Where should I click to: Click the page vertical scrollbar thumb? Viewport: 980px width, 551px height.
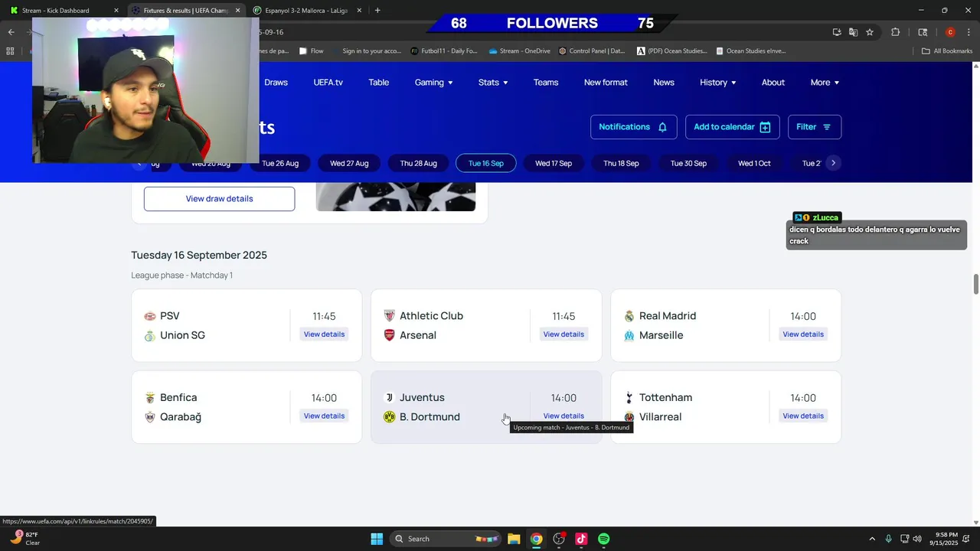(975, 283)
